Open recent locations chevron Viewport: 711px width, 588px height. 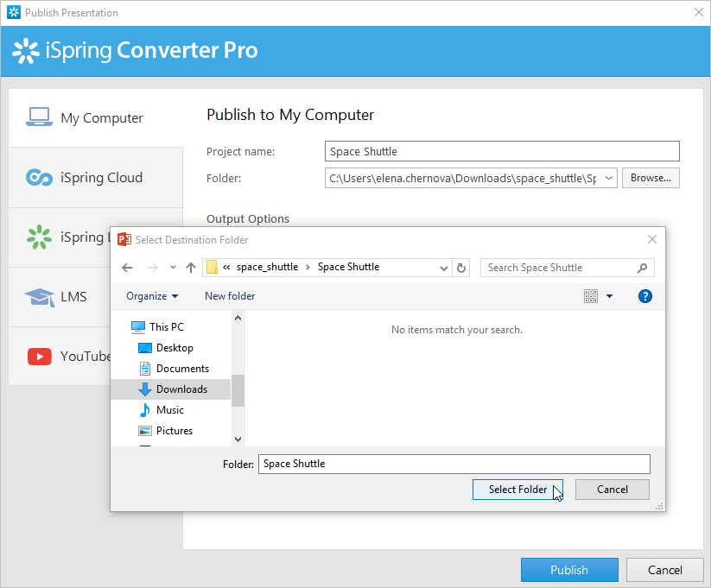[173, 268]
